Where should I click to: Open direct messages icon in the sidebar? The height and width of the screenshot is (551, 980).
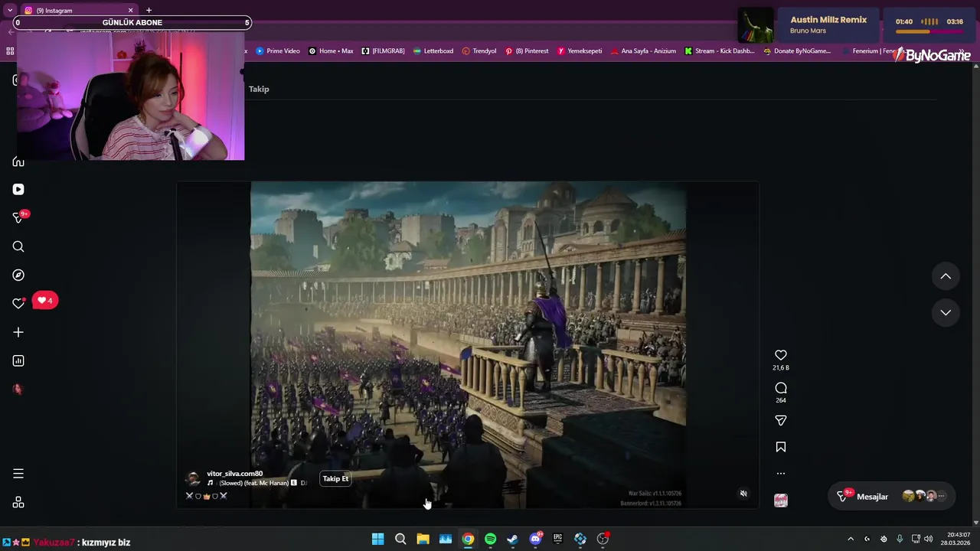point(18,218)
